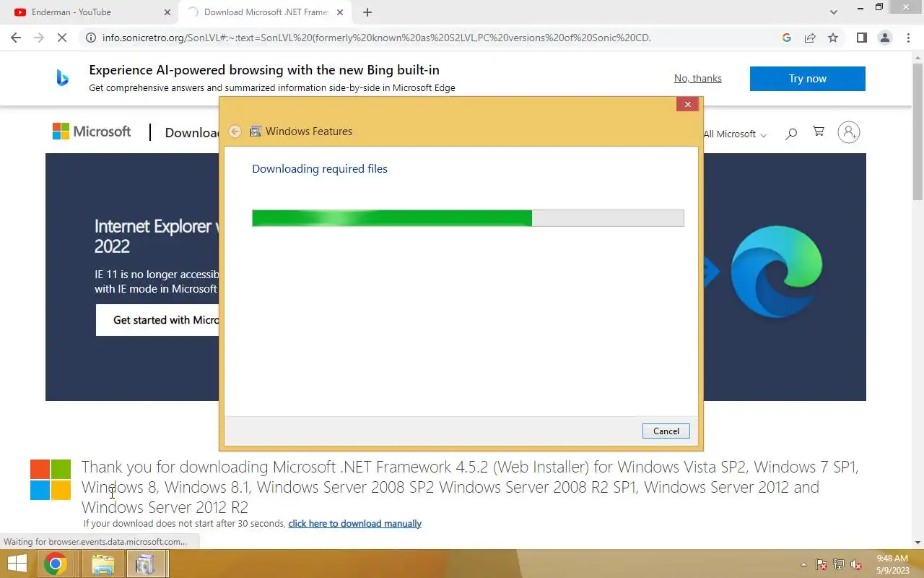Click the download progress bar

tap(468, 218)
